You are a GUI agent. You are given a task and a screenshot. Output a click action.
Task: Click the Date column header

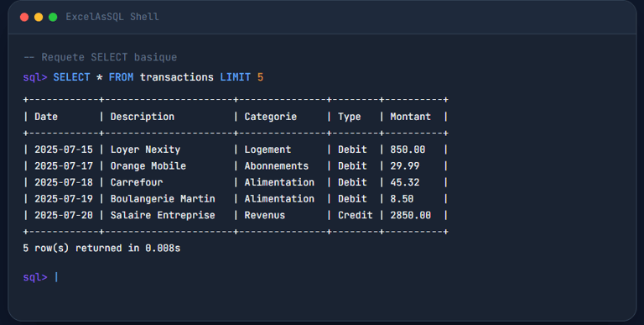46,117
